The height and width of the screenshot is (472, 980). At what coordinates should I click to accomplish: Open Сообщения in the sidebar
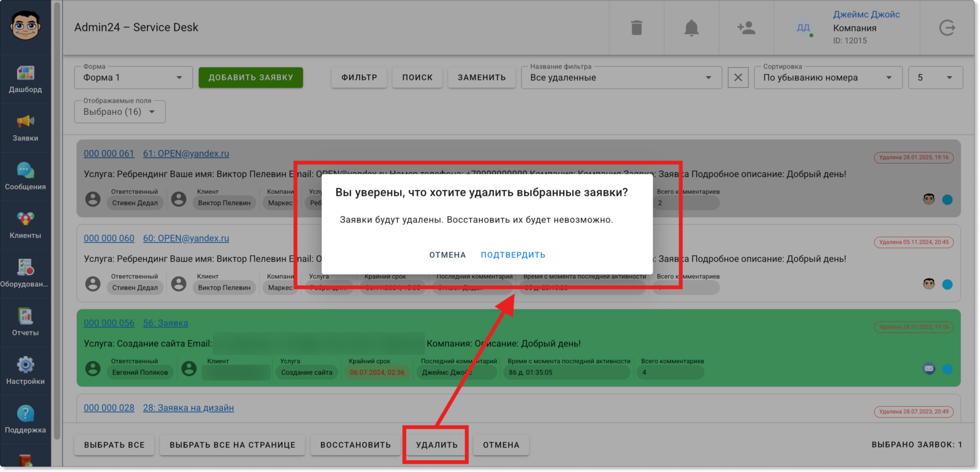25,177
